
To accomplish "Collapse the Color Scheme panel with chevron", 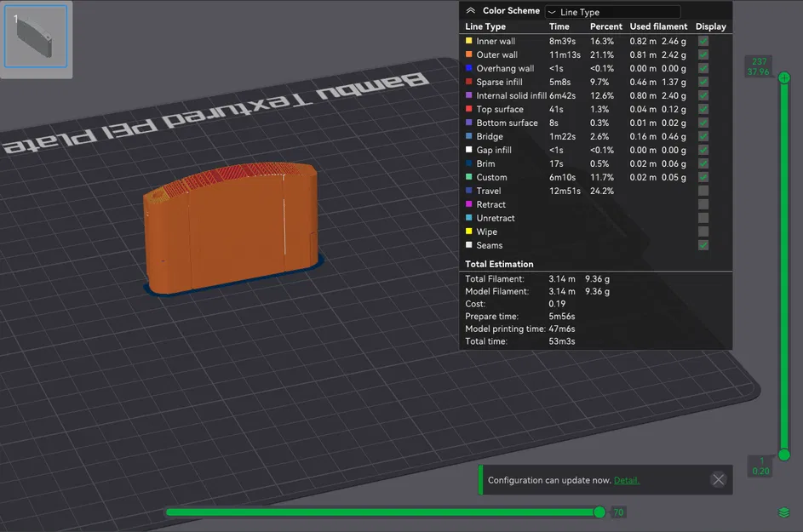I will click(x=470, y=11).
